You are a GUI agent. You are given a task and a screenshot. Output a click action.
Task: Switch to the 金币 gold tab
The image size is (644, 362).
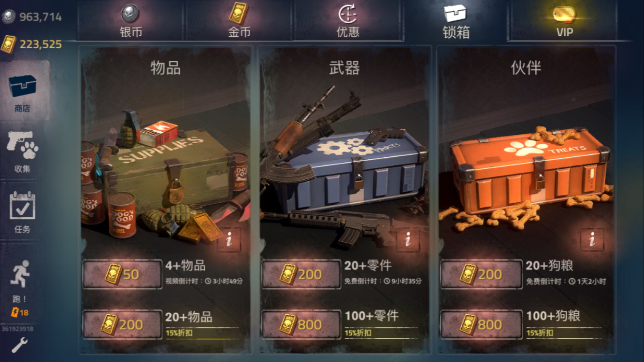pyautogui.click(x=239, y=20)
